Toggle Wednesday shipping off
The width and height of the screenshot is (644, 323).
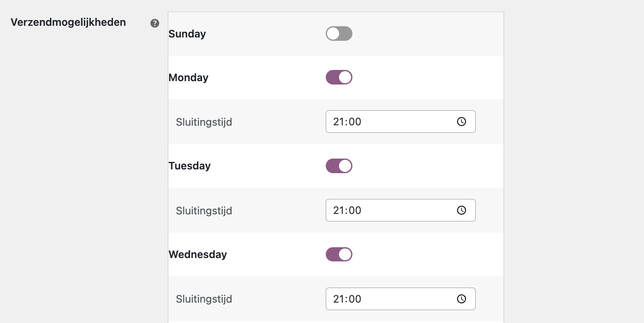(x=339, y=254)
